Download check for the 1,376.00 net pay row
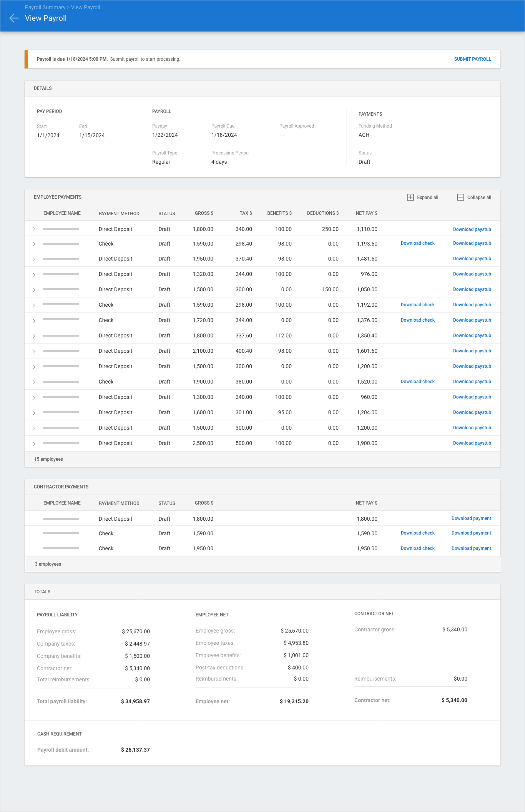The image size is (525, 812). click(x=417, y=320)
